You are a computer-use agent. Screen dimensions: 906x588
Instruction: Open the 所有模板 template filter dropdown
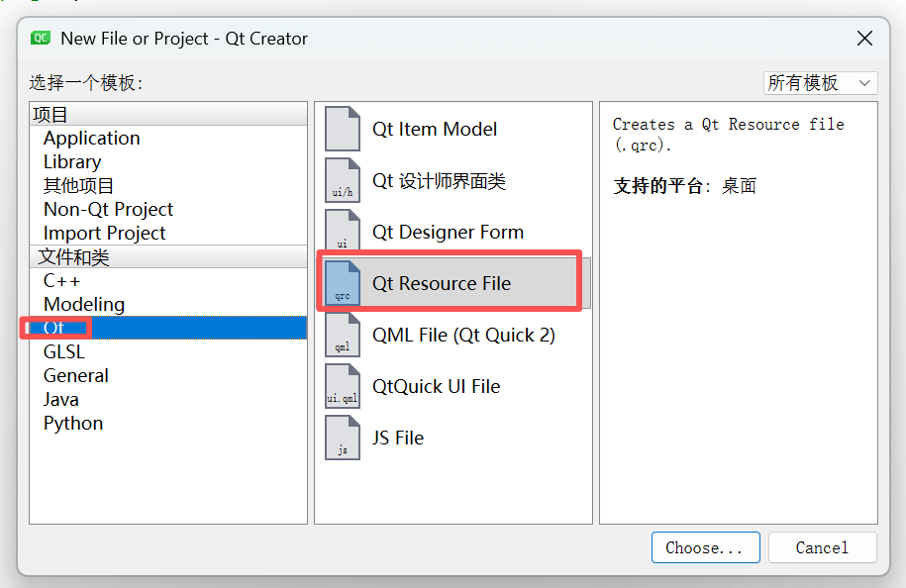click(820, 82)
